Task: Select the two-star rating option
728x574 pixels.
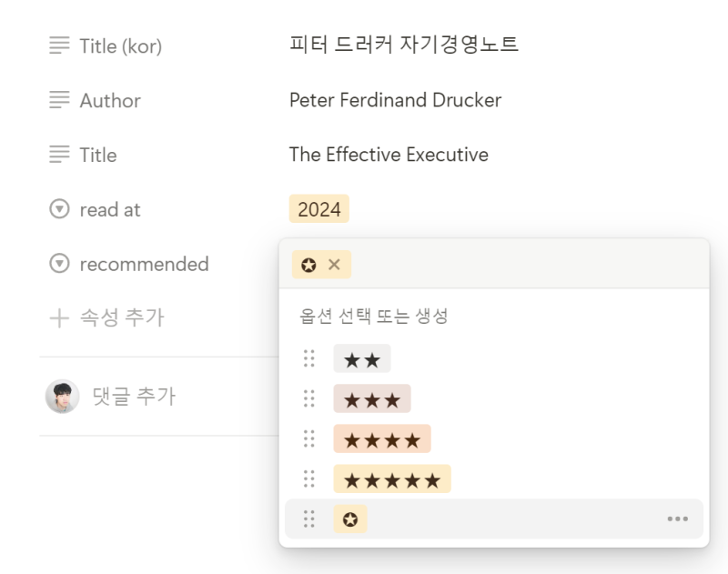Action: pos(362,358)
